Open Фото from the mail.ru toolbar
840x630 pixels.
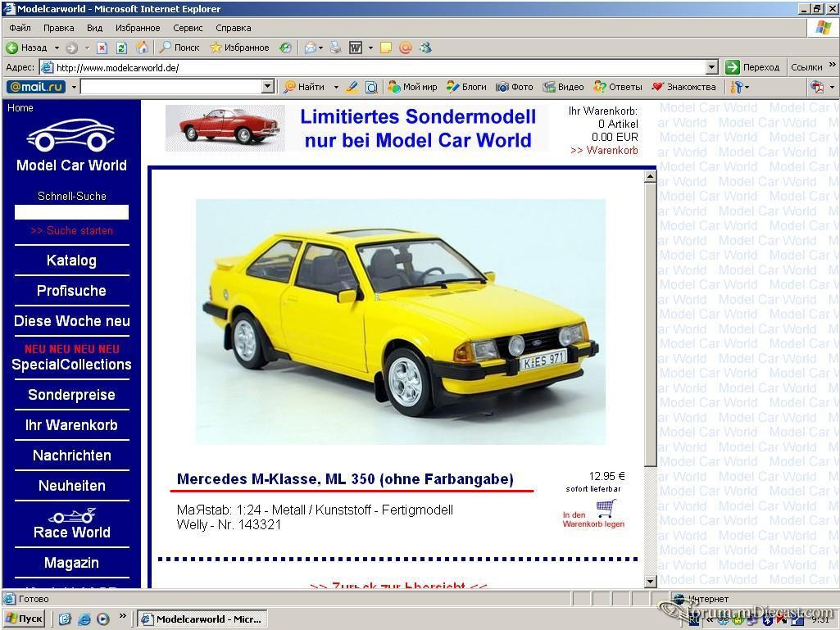click(x=515, y=87)
